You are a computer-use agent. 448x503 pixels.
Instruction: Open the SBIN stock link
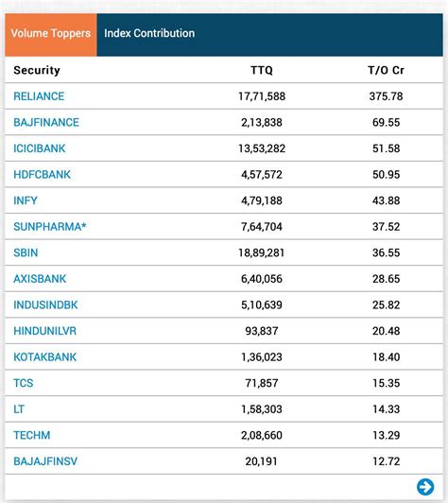[26, 252]
